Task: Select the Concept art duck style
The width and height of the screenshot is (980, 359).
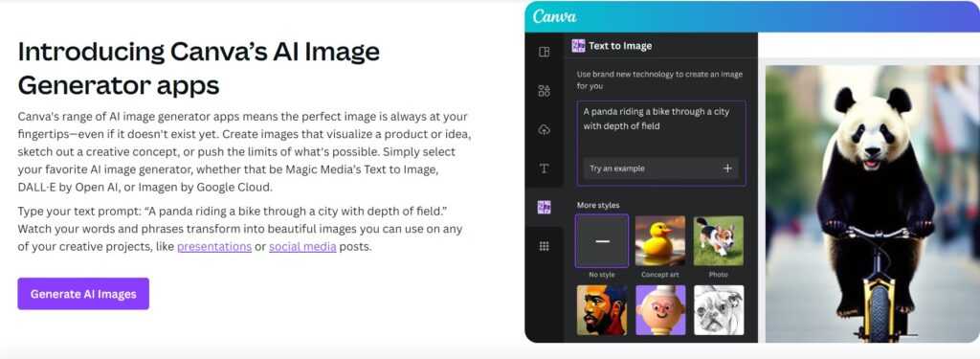Action: pos(660,241)
